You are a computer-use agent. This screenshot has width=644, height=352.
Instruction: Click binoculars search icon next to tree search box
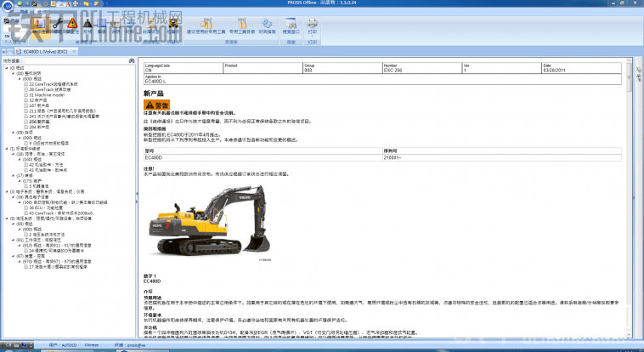coord(132,60)
